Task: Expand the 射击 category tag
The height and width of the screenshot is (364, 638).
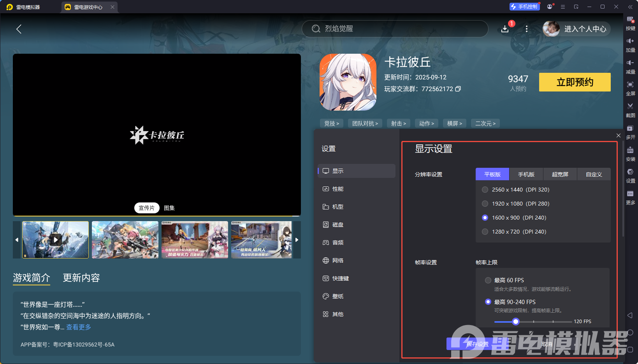Action: click(398, 123)
